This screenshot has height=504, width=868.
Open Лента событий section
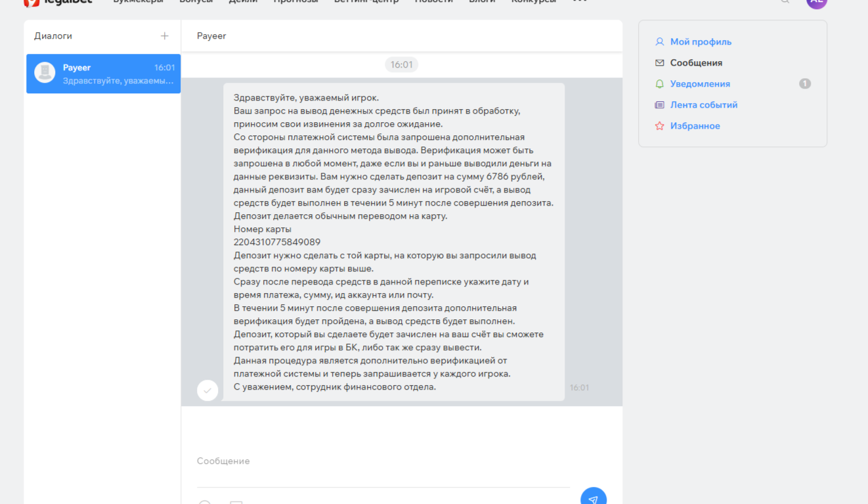[704, 105]
